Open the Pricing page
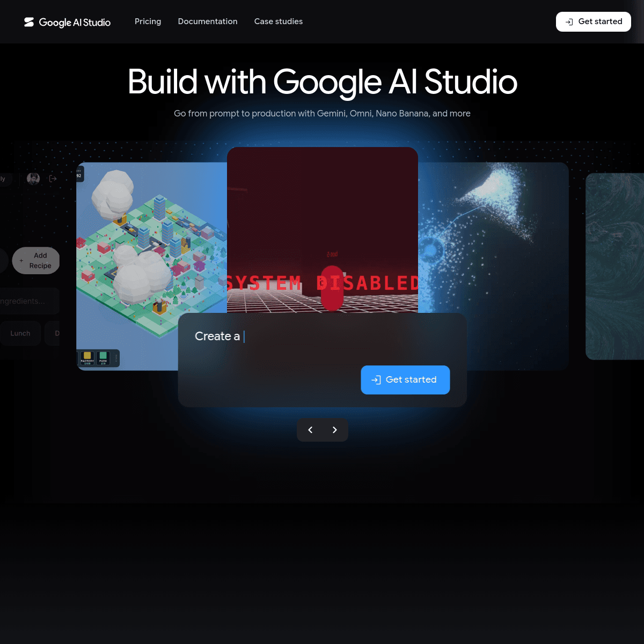Screen dimensions: 644x644 [148, 21]
